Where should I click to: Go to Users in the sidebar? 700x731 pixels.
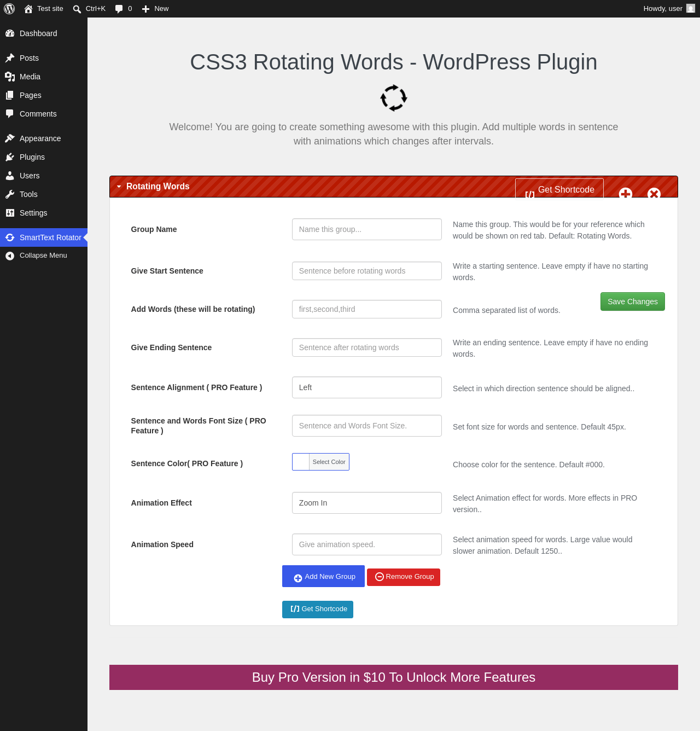tap(44, 176)
